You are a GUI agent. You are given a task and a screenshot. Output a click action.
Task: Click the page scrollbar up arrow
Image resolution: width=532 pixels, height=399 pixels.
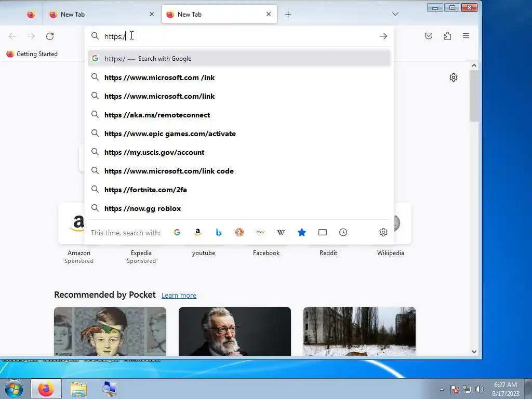click(x=474, y=65)
